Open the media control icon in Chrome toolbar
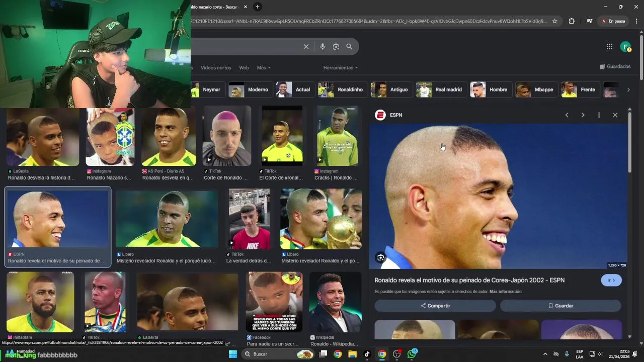Screen dimensions: 644x362 [x=589, y=21]
